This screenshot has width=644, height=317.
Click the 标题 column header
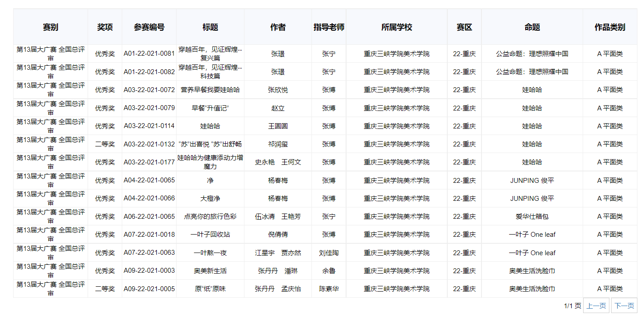[x=210, y=27]
